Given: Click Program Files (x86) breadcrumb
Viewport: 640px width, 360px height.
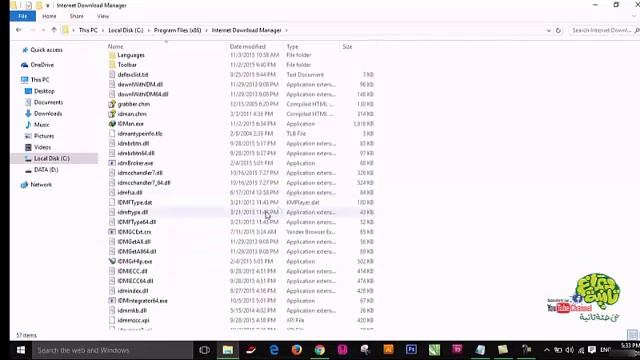Looking at the screenshot, I should tap(178, 30).
